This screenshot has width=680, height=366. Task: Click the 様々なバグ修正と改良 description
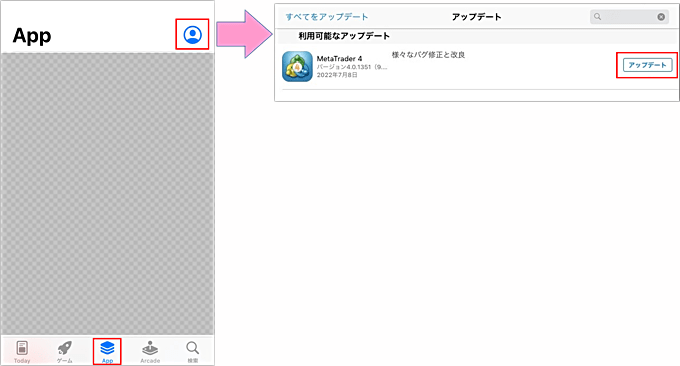point(428,55)
